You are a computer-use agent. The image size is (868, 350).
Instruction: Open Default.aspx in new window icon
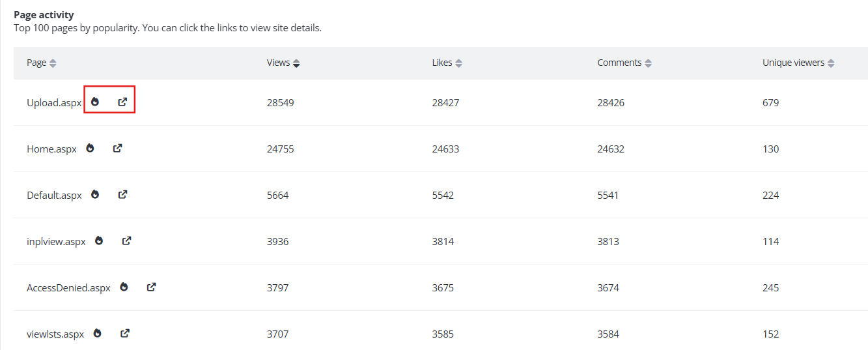(122, 194)
